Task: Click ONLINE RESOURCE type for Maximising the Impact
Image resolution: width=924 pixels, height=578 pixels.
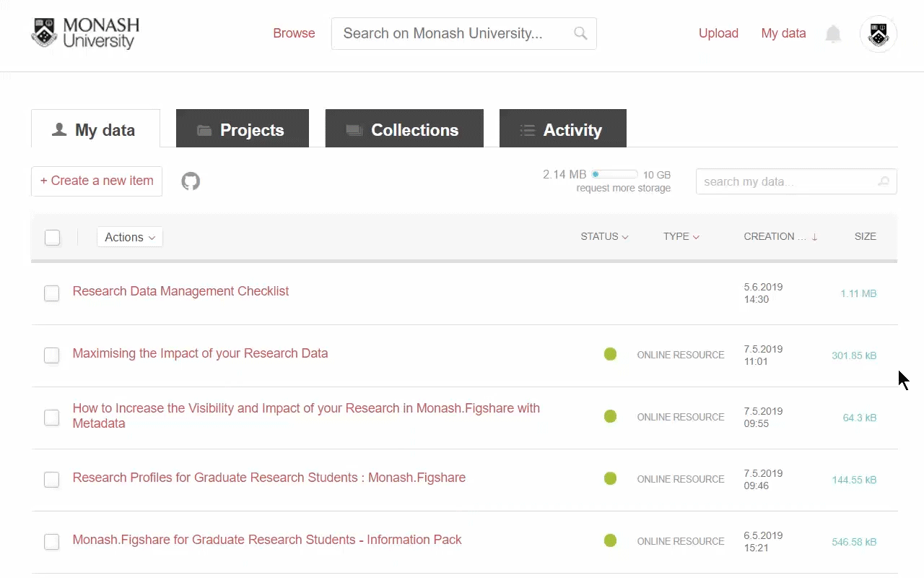Action: point(681,355)
